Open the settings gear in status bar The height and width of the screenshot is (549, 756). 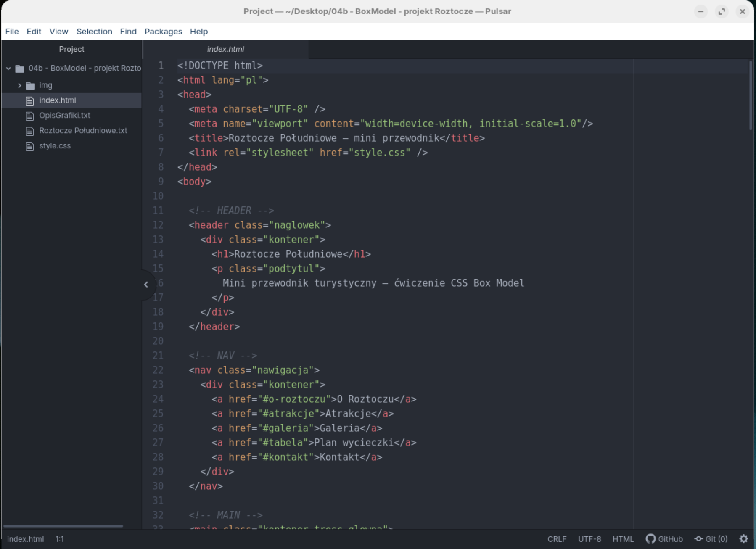743,539
